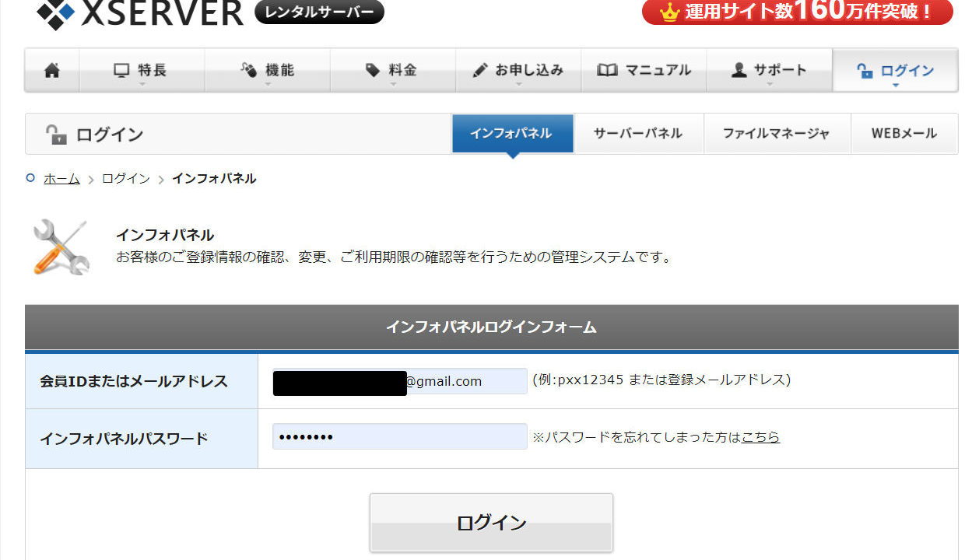Open the ログイン menu in the top navigation
This screenshot has width=979, height=560.
(895, 70)
